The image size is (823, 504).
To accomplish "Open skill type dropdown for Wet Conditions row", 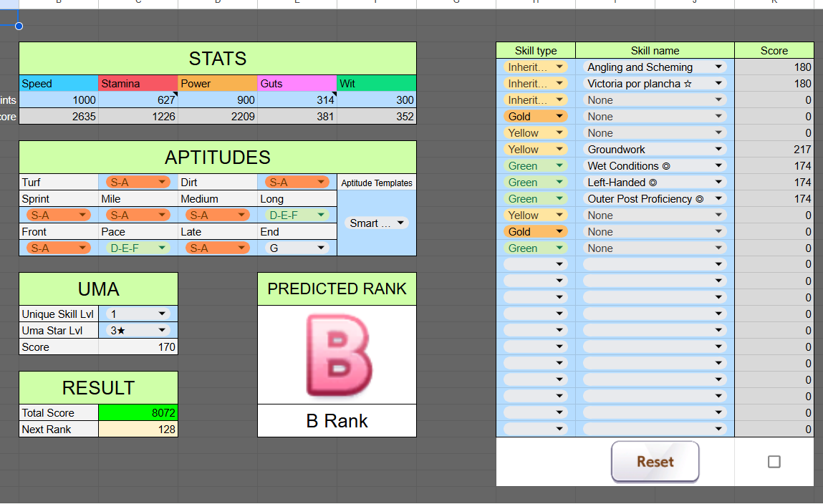I will pyautogui.click(x=535, y=165).
